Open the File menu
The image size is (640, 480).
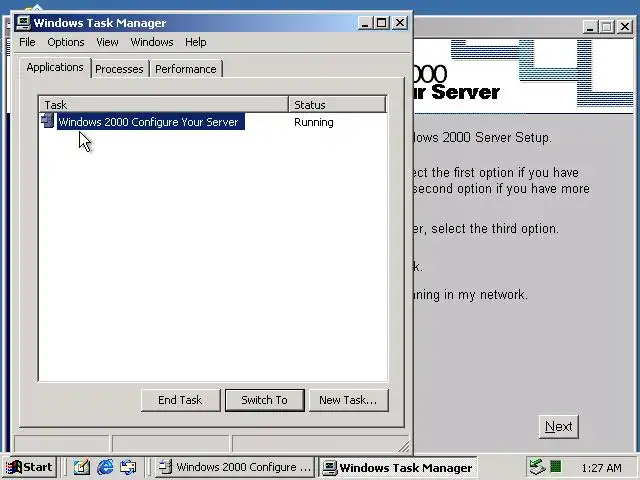tap(27, 42)
